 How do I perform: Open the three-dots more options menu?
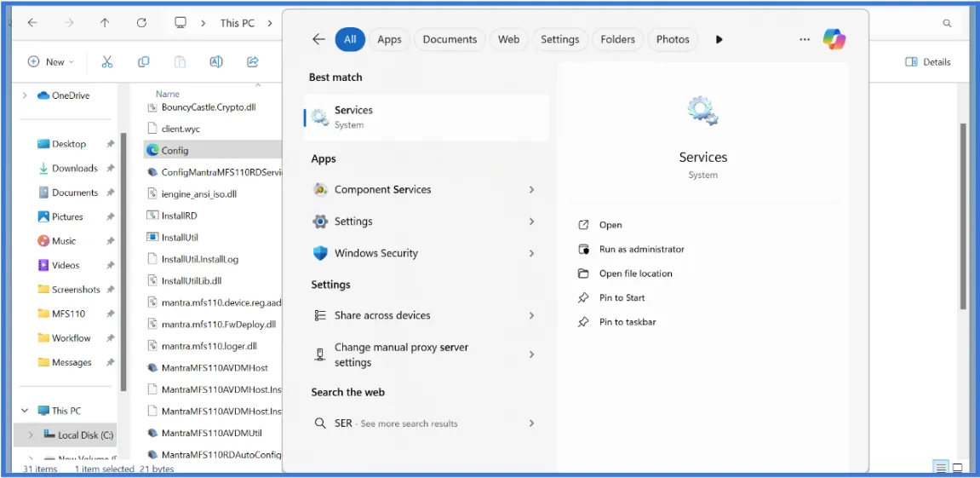pos(805,39)
